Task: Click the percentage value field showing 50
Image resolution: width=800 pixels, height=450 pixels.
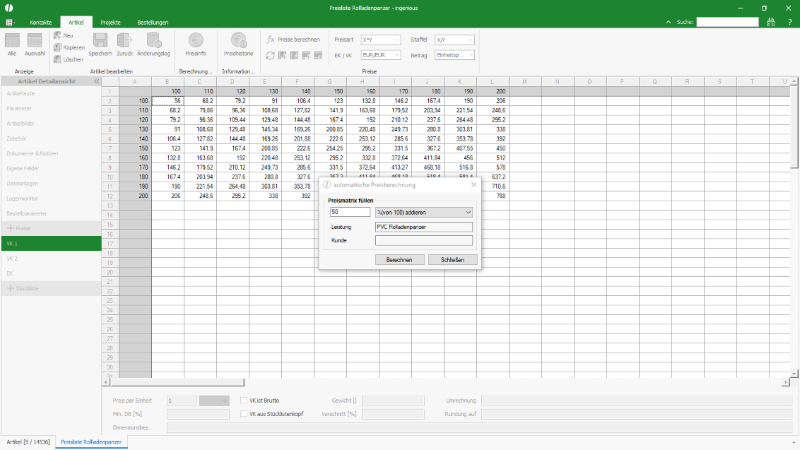Action: pyautogui.click(x=350, y=212)
